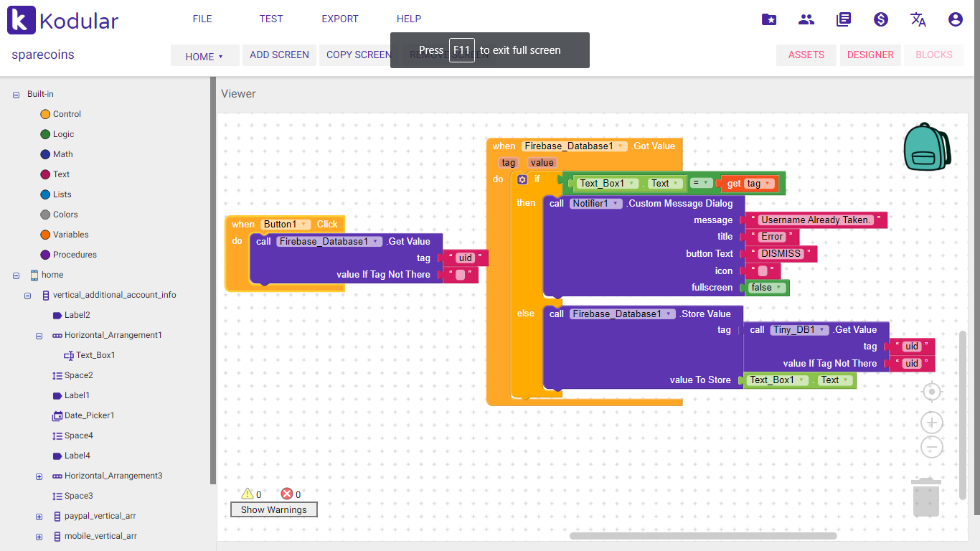980x551 pixels.
Task: Switch to the DESIGNER view
Action: tap(870, 55)
